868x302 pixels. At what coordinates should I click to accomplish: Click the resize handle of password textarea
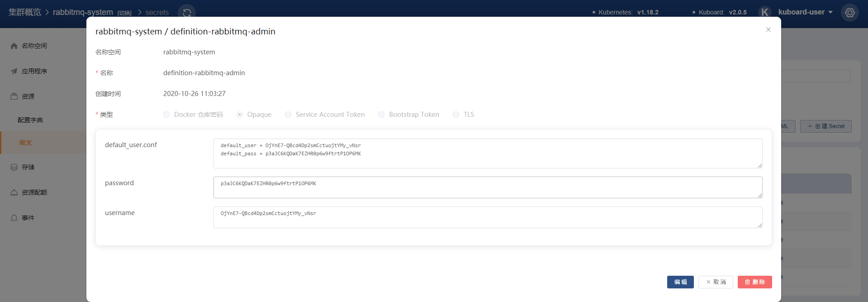(x=760, y=196)
